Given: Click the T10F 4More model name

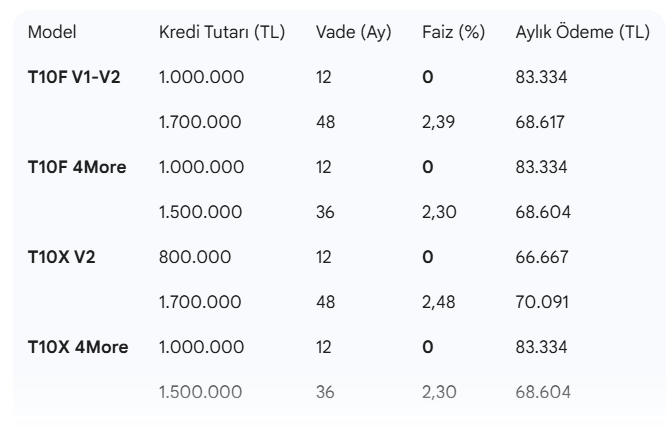Looking at the screenshot, I should coord(76,167).
